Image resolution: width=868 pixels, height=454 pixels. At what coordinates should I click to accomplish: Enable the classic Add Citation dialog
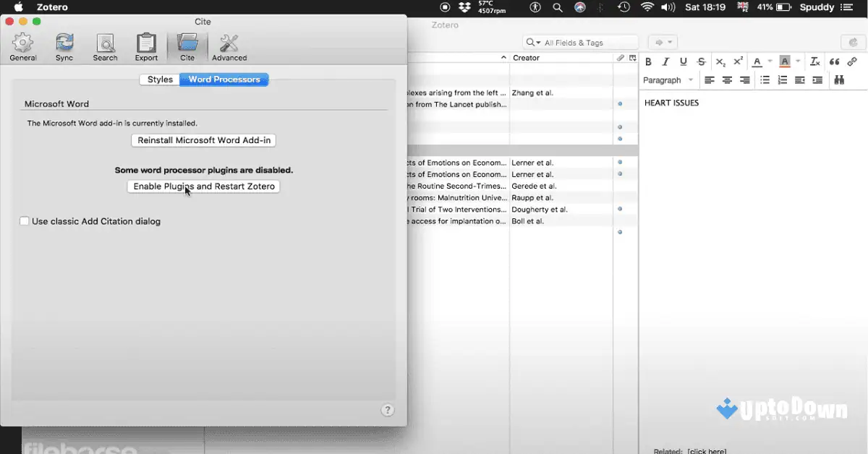[x=24, y=221]
